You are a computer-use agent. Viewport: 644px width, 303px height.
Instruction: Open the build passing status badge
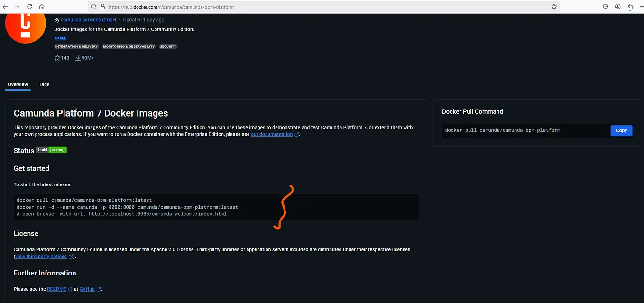pyautogui.click(x=51, y=149)
